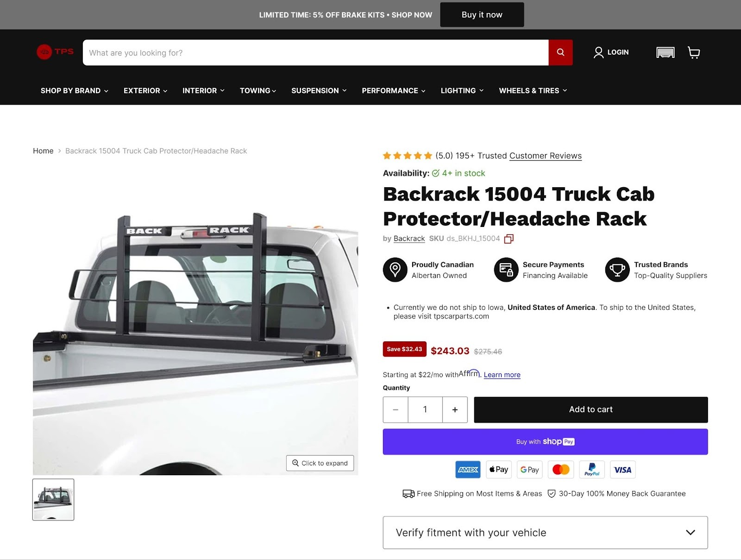Open the LOGIN link

(x=618, y=52)
